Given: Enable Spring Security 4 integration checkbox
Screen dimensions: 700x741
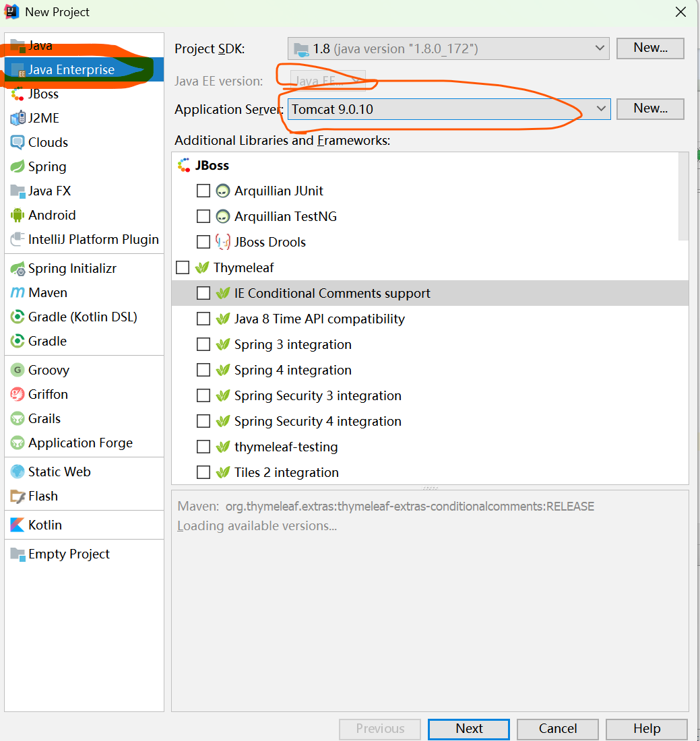Looking at the screenshot, I should click(x=203, y=421).
